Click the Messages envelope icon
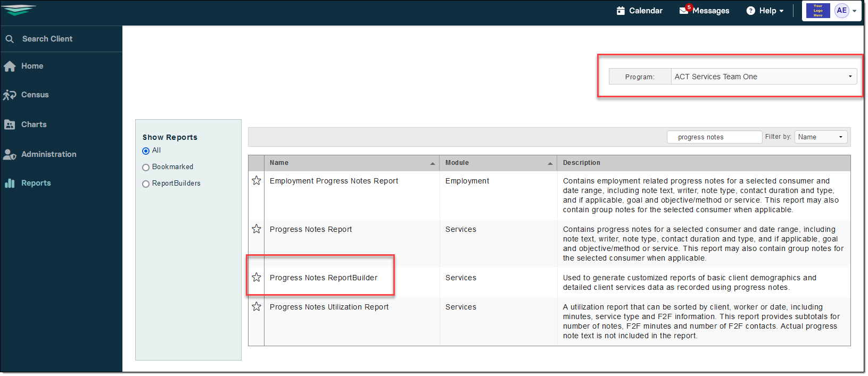 [x=684, y=11]
